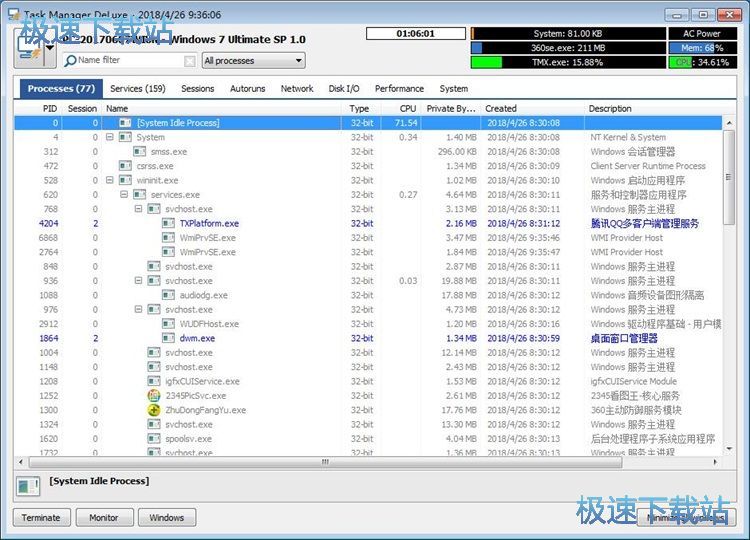
Task: Click the 2345PicSvc.exe process icon
Action: (154, 396)
